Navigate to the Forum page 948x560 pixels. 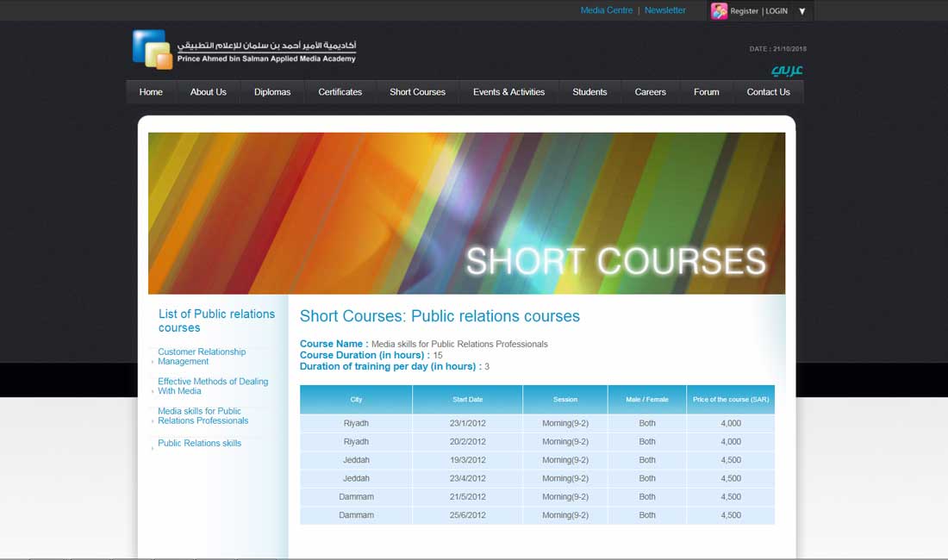706,92
